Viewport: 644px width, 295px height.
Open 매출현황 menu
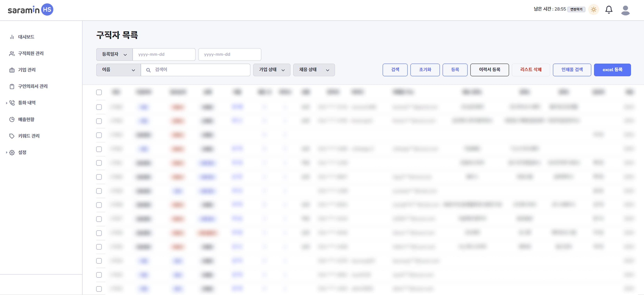(26, 119)
